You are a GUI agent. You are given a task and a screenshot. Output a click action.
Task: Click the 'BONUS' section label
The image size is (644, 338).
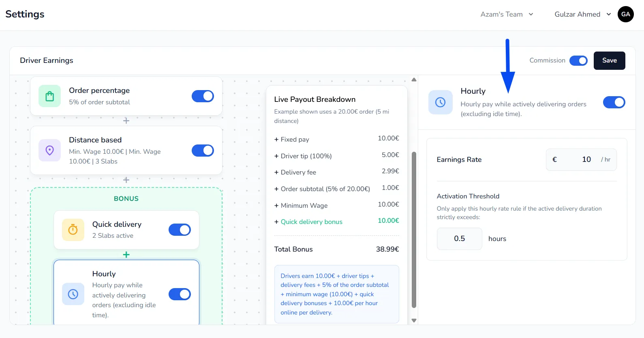point(126,198)
